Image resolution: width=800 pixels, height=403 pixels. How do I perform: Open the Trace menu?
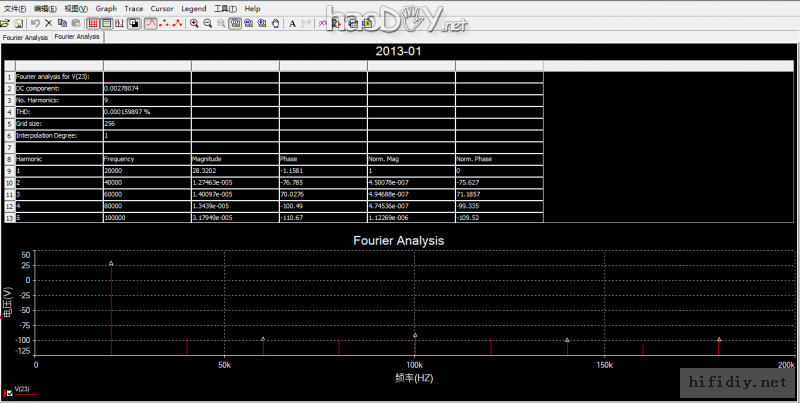[133, 8]
